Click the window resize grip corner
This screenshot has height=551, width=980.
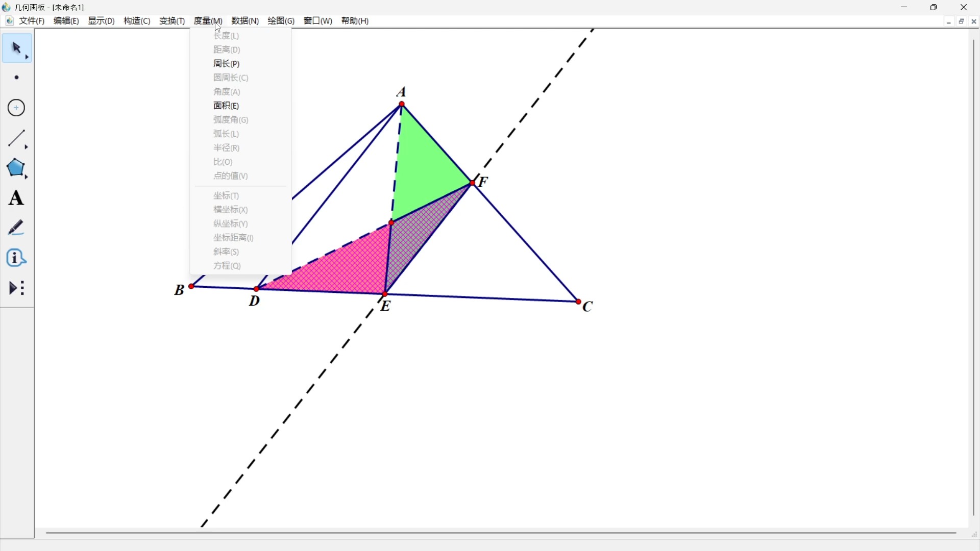(974, 534)
